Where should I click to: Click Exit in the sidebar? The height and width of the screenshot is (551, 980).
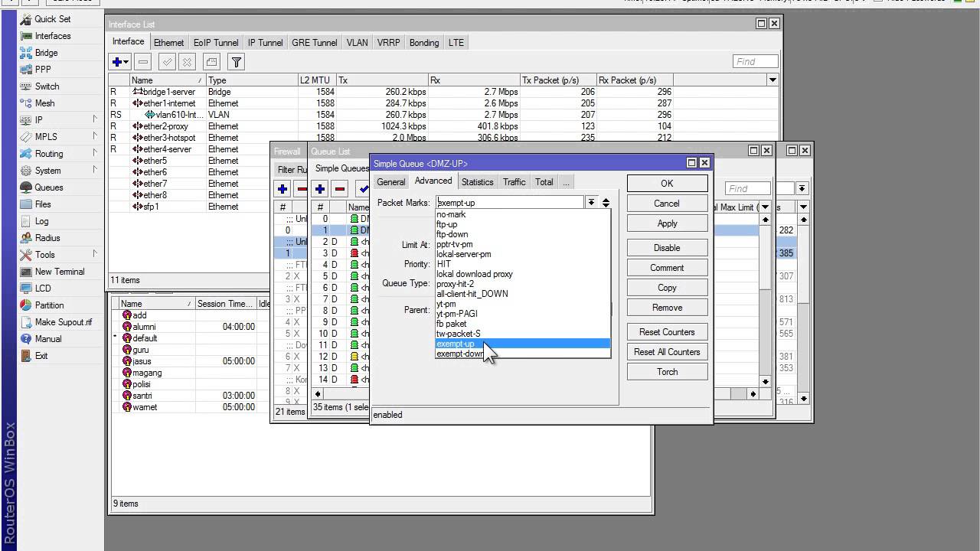[41, 356]
